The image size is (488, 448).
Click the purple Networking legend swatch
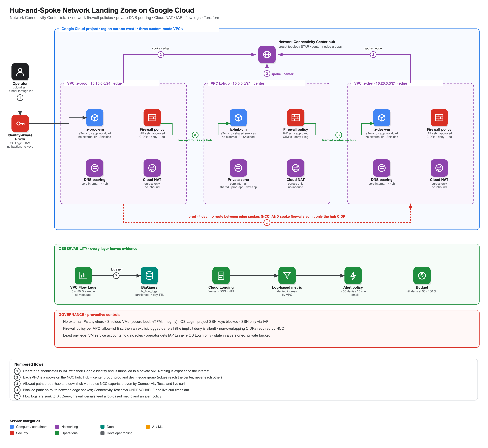pyautogui.click(x=57, y=427)
